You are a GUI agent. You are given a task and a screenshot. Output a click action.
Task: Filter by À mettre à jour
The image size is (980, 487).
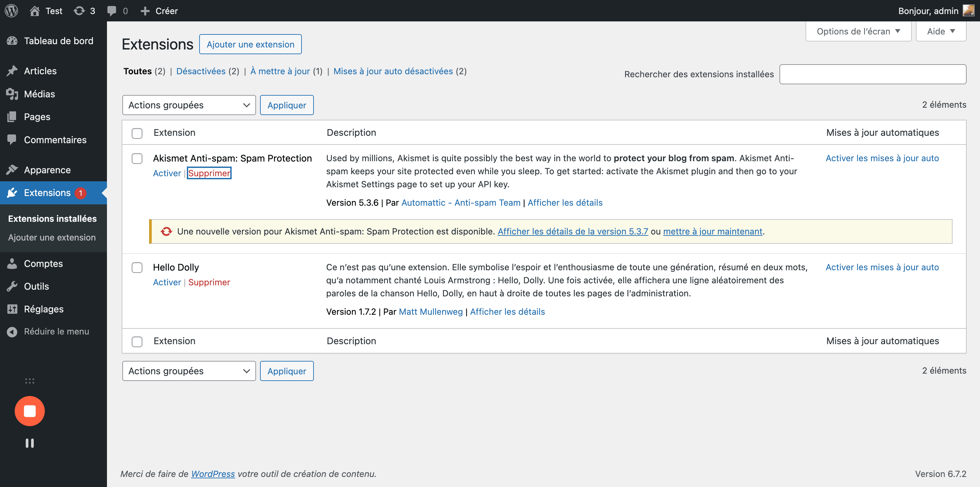[x=280, y=71]
